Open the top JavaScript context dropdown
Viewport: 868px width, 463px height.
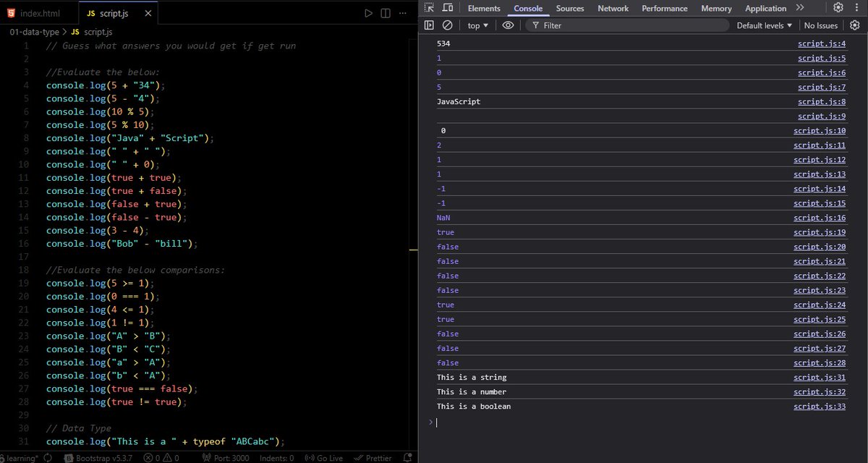(x=477, y=25)
